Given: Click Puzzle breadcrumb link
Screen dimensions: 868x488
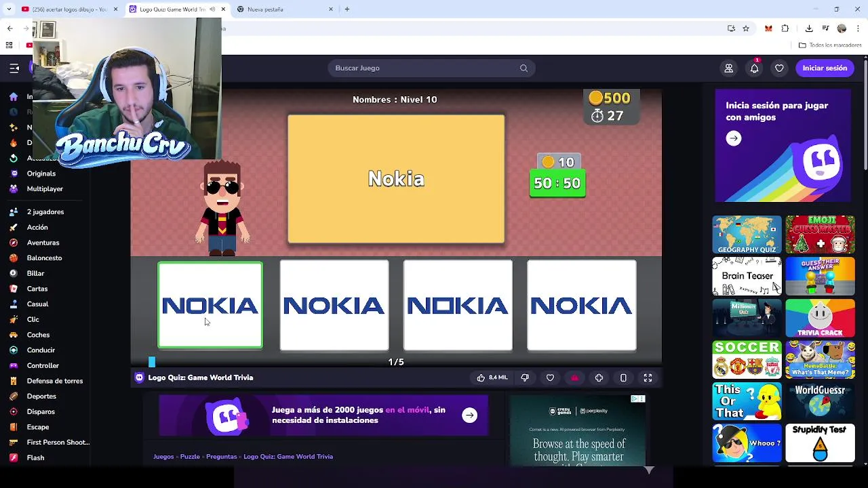Looking at the screenshot, I should point(190,457).
